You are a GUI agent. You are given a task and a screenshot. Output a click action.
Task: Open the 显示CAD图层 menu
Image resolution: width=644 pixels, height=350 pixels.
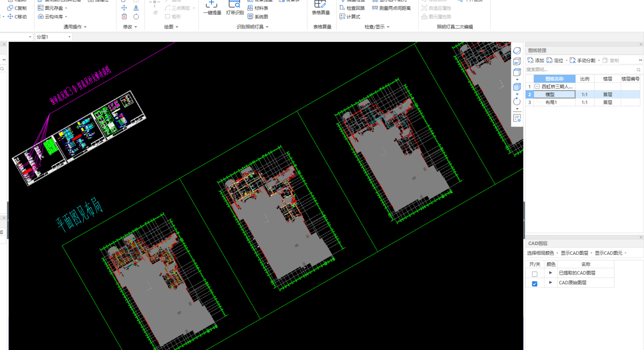click(x=577, y=253)
